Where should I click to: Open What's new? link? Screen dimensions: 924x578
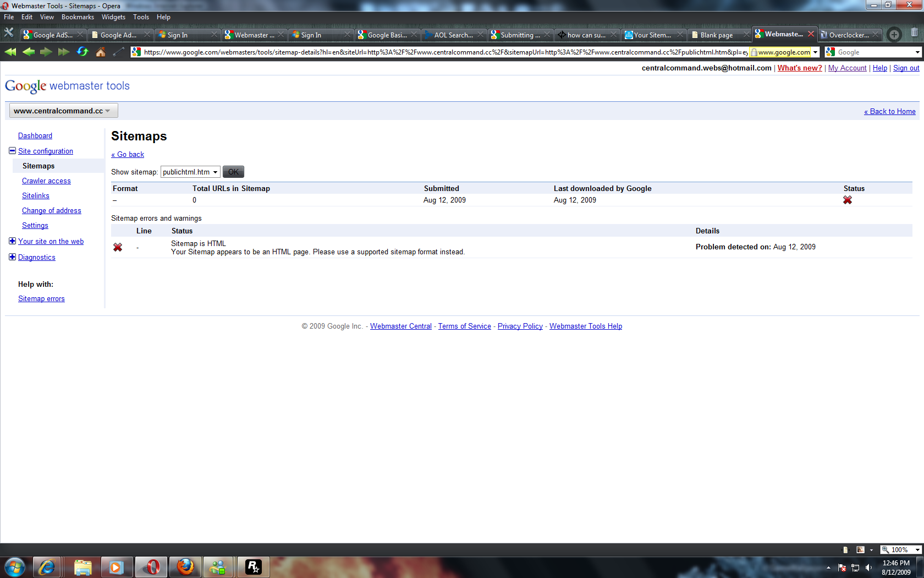(x=800, y=68)
